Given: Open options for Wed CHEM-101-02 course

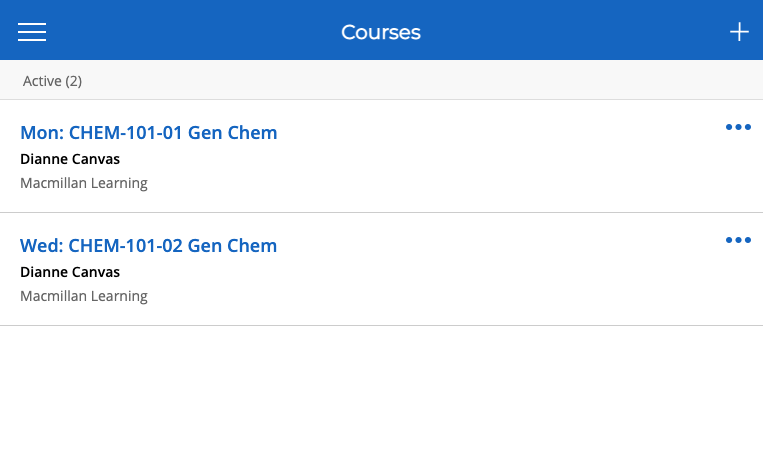Looking at the screenshot, I should tap(738, 240).
